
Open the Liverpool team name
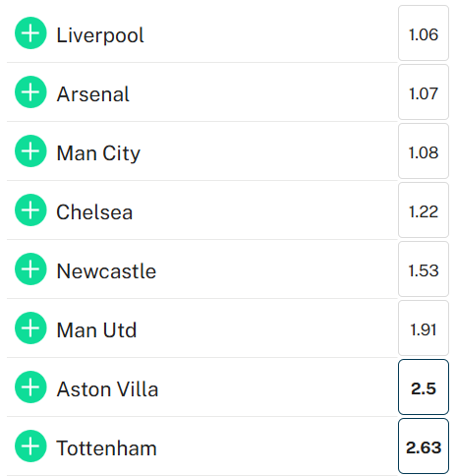point(100,35)
